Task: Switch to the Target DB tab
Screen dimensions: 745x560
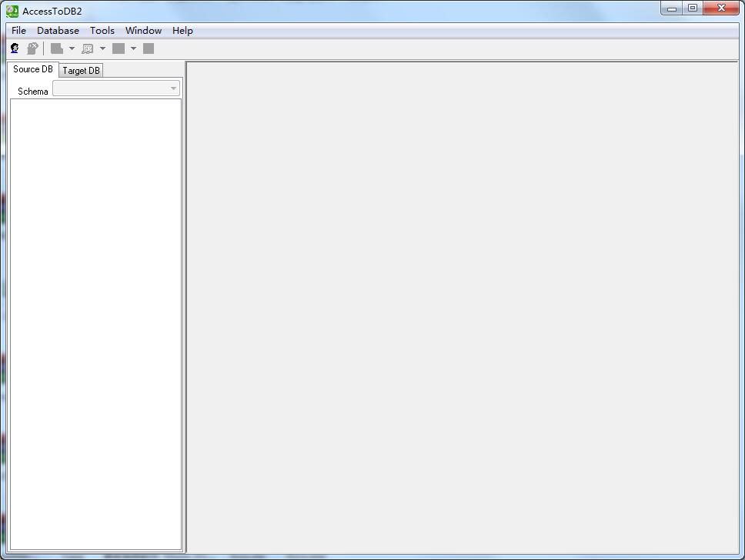Action: (x=81, y=71)
